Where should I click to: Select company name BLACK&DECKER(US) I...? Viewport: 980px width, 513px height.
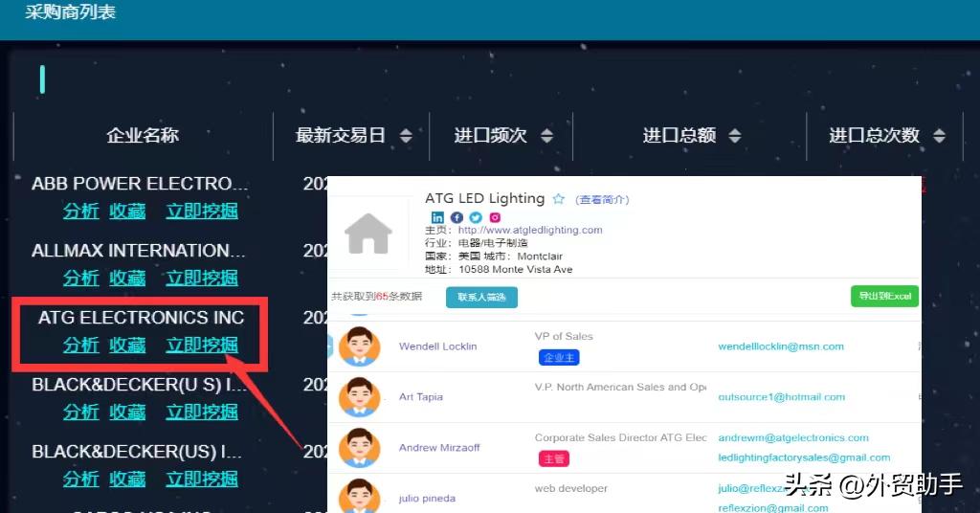pyautogui.click(x=137, y=451)
